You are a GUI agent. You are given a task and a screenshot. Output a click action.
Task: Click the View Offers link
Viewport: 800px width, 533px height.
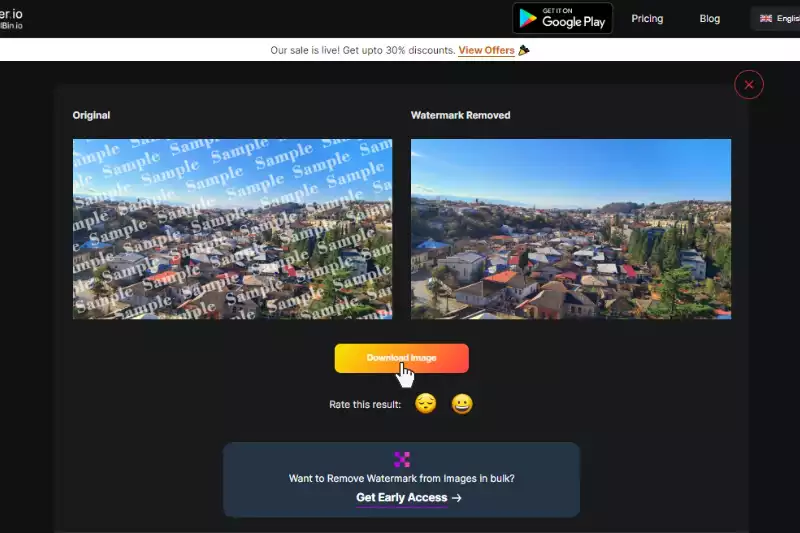click(x=486, y=50)
